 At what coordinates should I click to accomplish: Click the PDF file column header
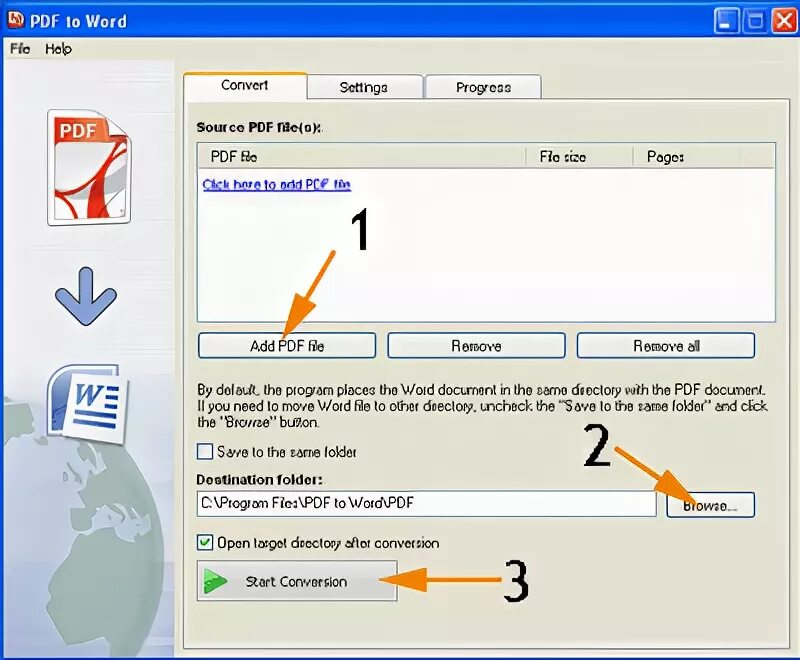[x=361, y=156]
